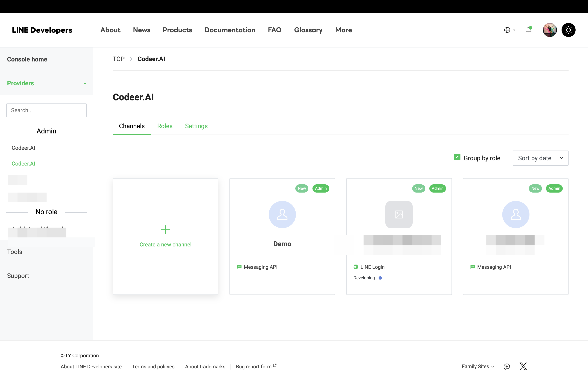Switch to the Roles tab
Viewport: 588px width, 382px height.
click(x=165, y=126)
